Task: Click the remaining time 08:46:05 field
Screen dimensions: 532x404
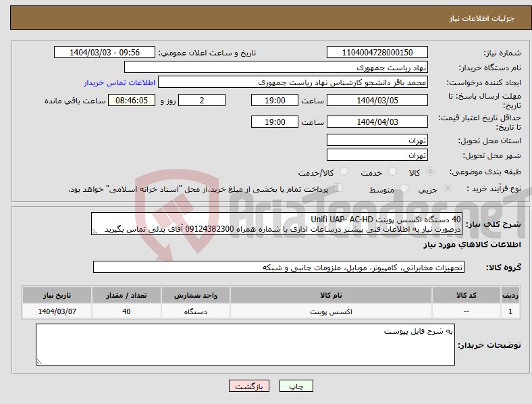Action: (132, 100)
